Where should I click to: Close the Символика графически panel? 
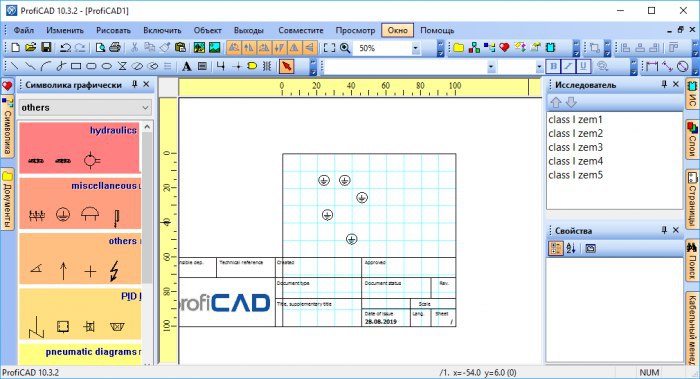(x=146, y=84)
